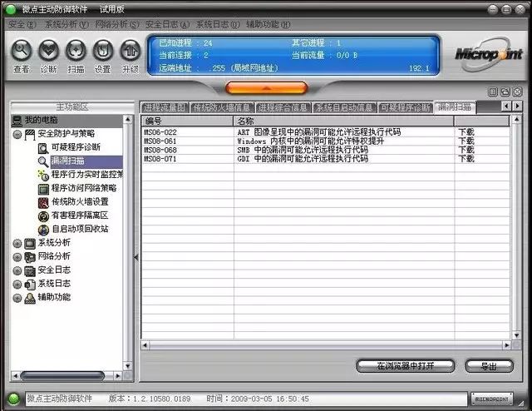
Task: Select 可疑程序诊断 in the sidebar
Action: 76,147
